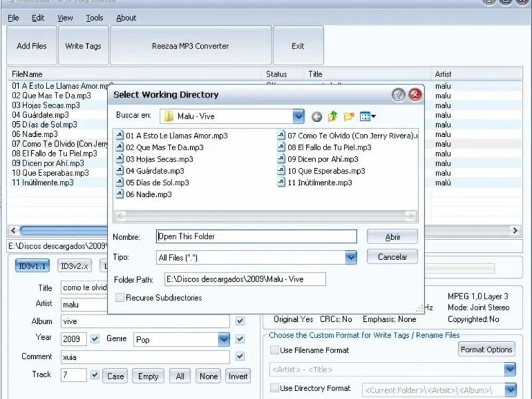This screenshot has width=532, height=399.
Task: Open Reezaa MP3 Converter button
Action: [190, 45]
